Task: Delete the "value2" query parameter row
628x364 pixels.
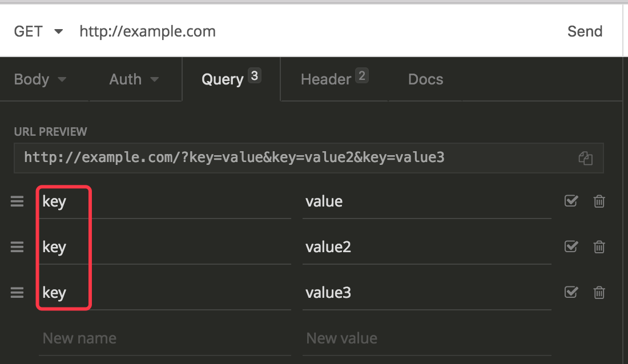Action: [x=599, y=246]
